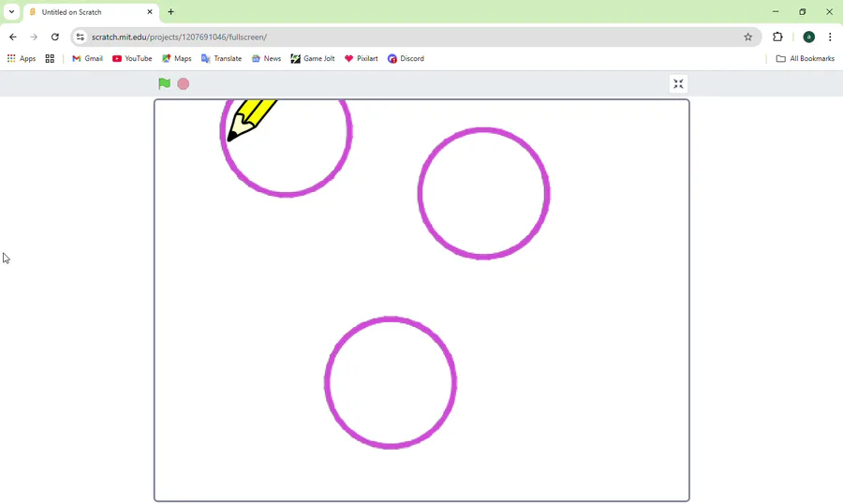
Task: Open the Maps bookmark
Action: (177, 59)
